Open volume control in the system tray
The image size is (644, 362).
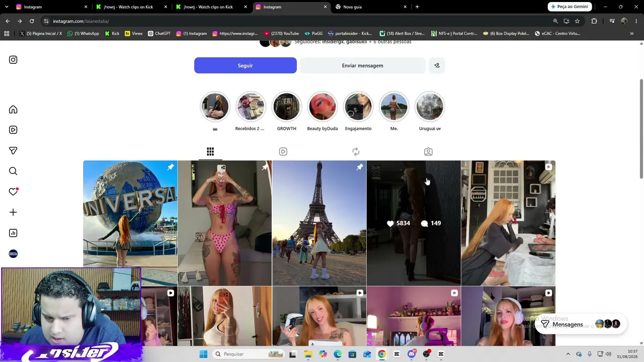608,354
